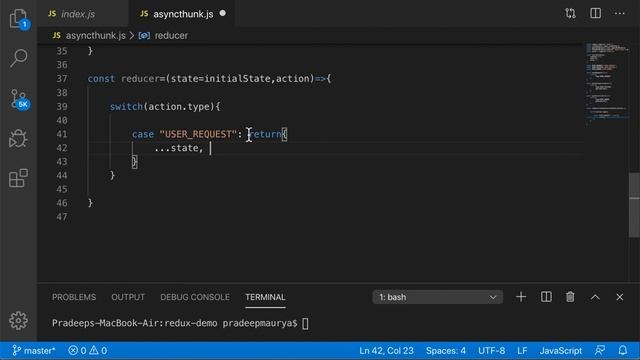Open the Source Control view
Screen dimensions: 640x360
click(x=18, y=99)
